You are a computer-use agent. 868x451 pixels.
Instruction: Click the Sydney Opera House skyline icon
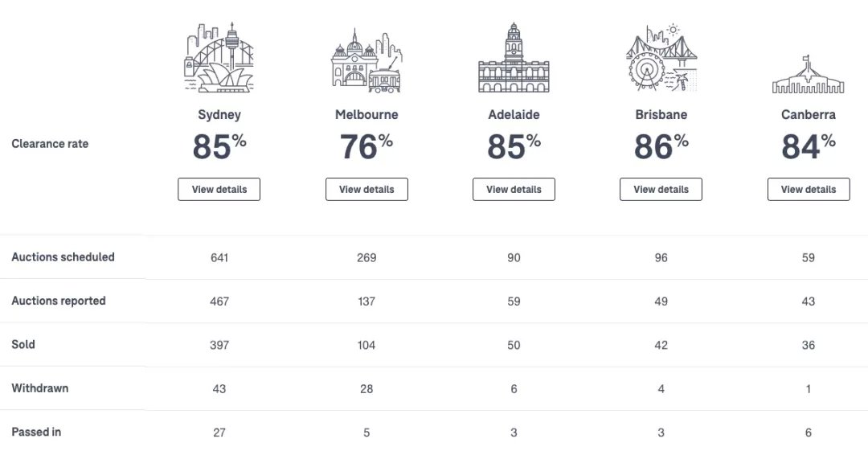click(219, 57)
